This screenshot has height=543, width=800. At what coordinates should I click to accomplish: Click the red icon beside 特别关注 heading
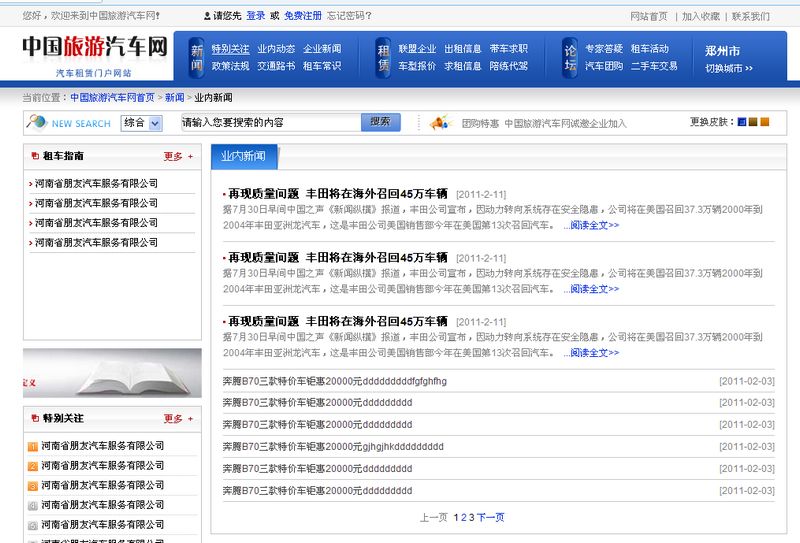pos(35,418)
